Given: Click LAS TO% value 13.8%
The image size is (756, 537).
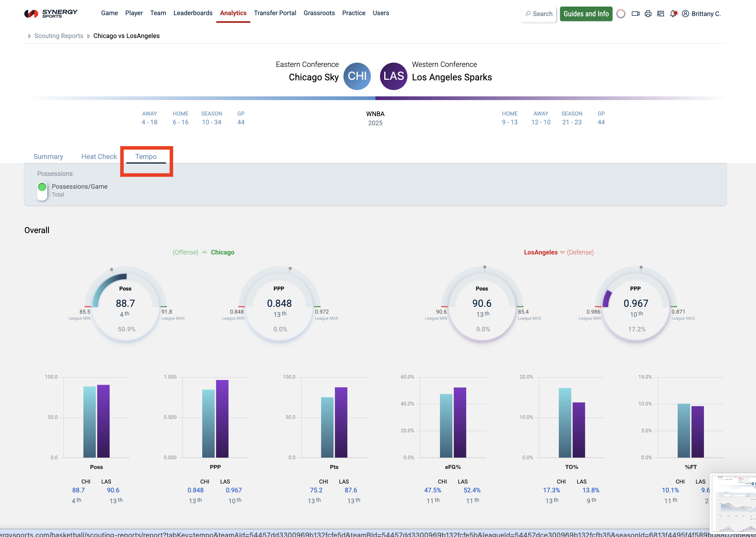Looking at the screenshot, I should click(x=591, y=490).
